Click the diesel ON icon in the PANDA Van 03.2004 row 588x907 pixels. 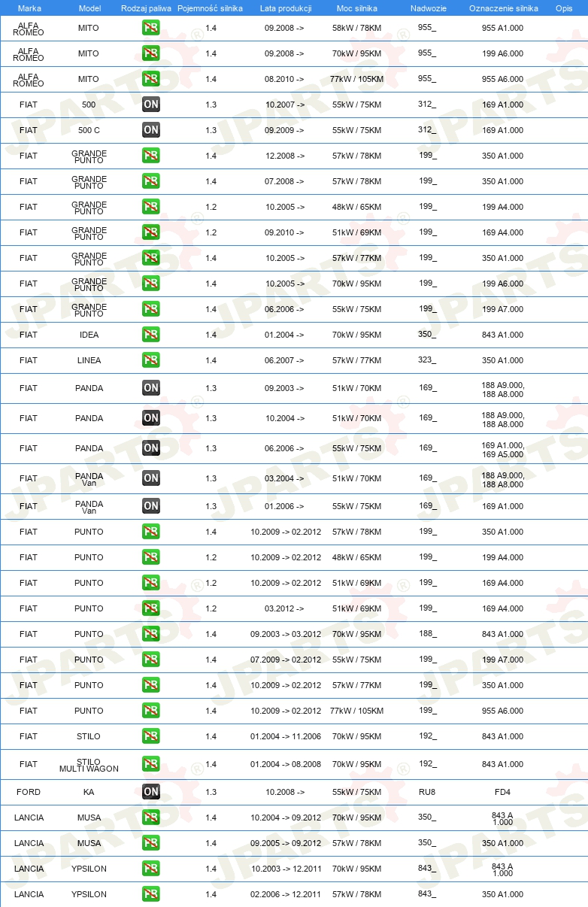click(151, 478)
